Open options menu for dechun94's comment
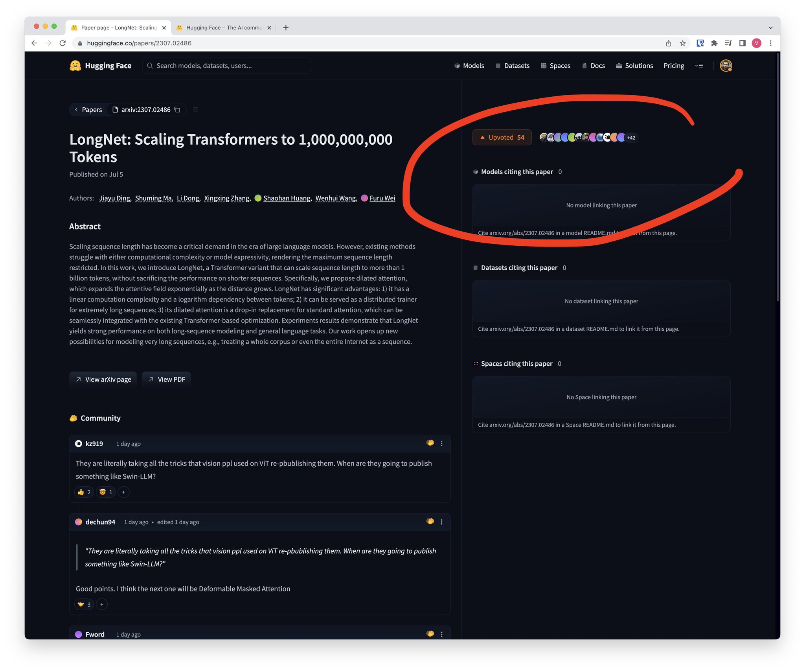 441,522
